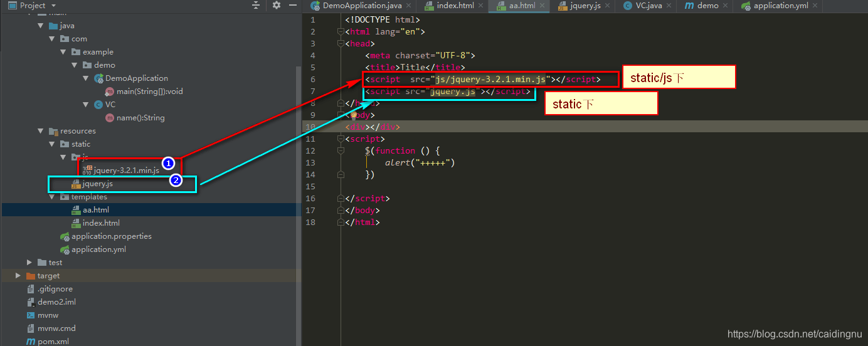Expand the target folder node

click(18, 276)
